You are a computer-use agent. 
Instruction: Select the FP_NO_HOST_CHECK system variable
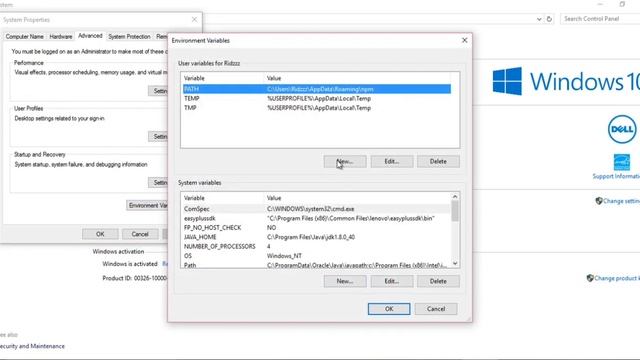(317, 227)
